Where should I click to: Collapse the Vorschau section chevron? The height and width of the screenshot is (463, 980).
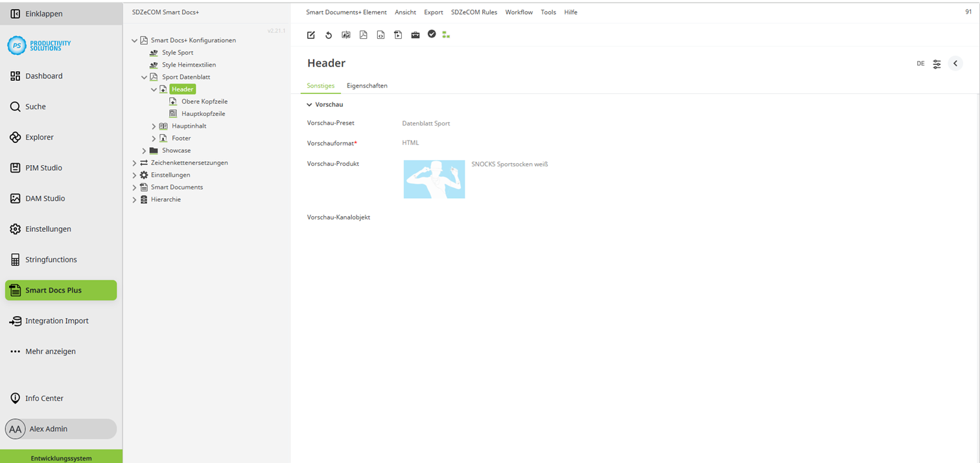coord(309,105)
